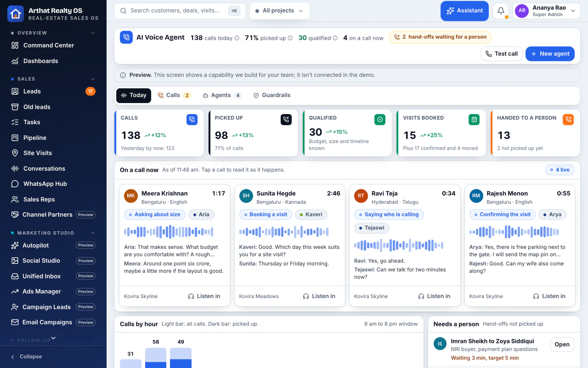
Task: Open Campaign Leads in sidebar
Action: (53, 307)
